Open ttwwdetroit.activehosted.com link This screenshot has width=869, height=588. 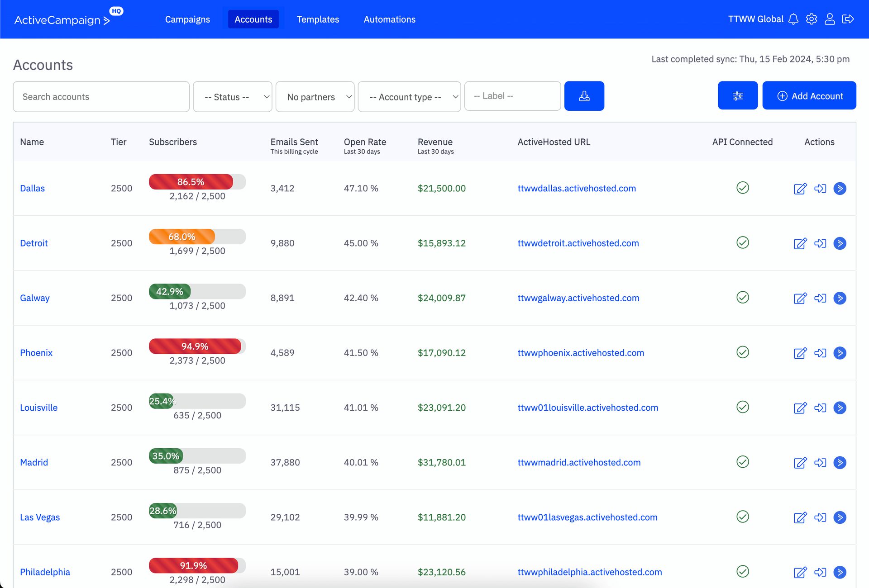(x=578, y=243)
